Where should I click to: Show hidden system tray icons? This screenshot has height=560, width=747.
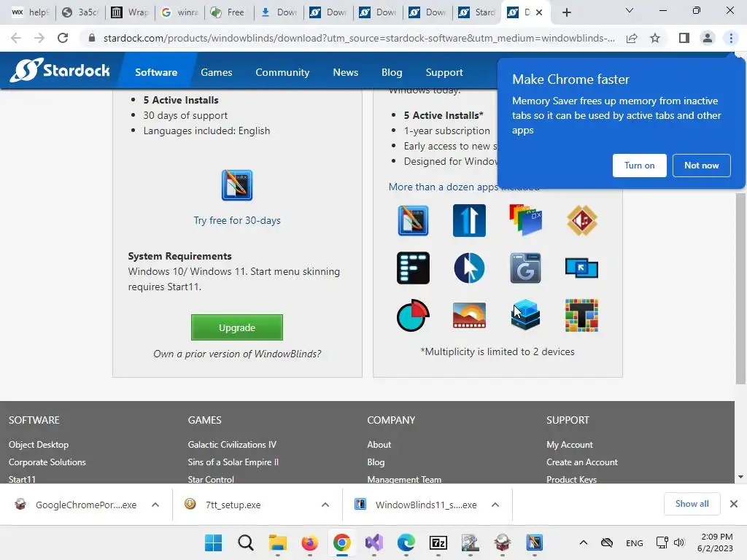583,542
